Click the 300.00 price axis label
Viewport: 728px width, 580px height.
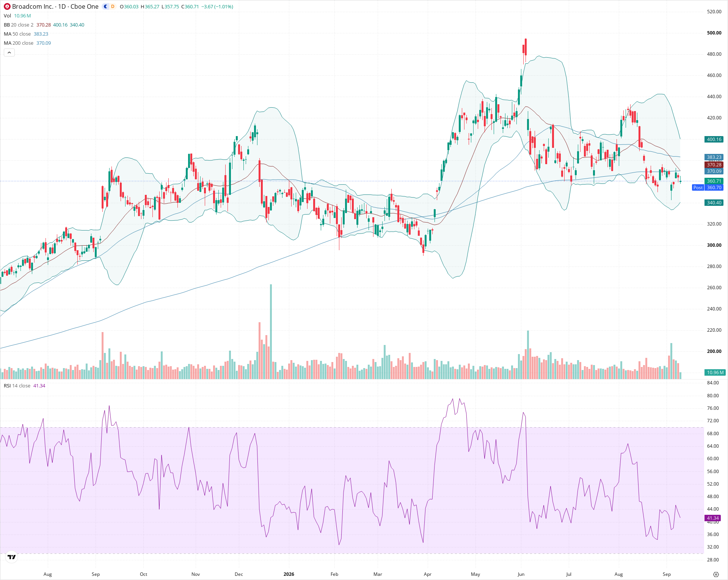point(714,245)
